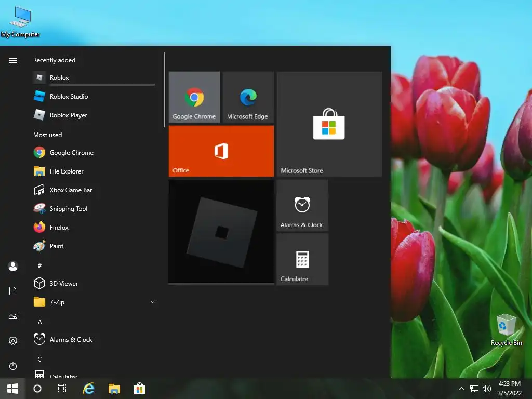
Task: Open Microsoft Store from the taskbar
Action: [x=139, y=389]
